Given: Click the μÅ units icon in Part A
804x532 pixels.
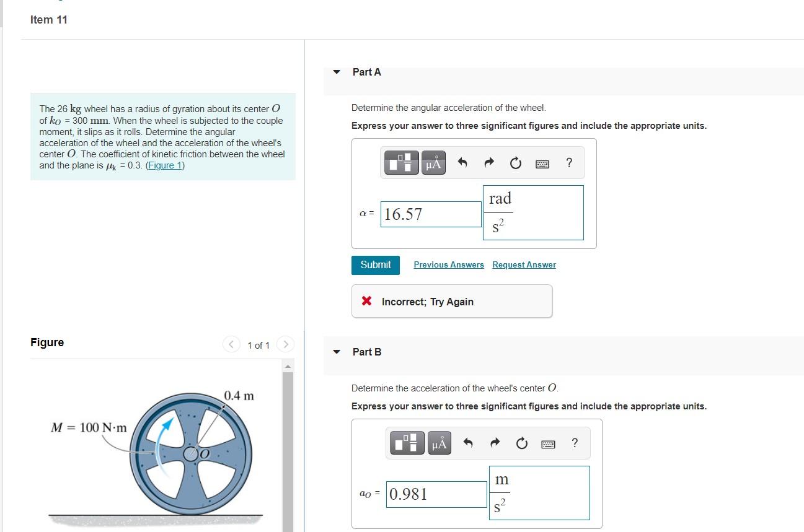Looking at the screenshot, I should pos(433,162).
